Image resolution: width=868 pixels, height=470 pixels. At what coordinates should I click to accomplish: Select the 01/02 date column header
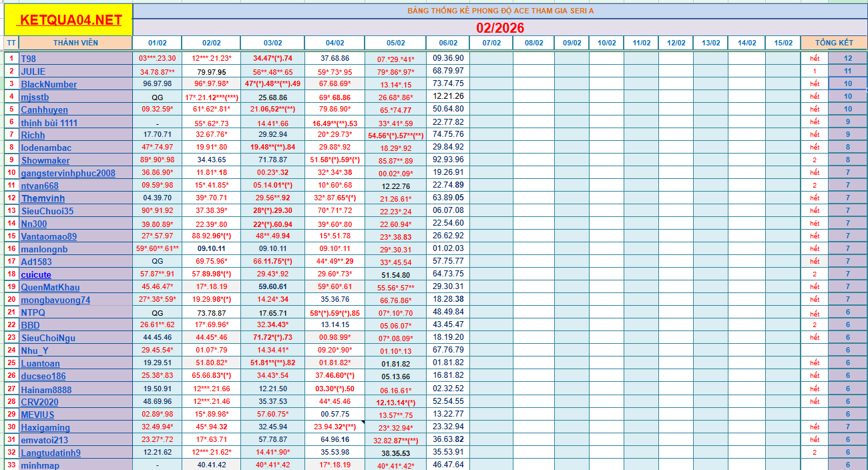pyautogui.click(x=157, y=43)
